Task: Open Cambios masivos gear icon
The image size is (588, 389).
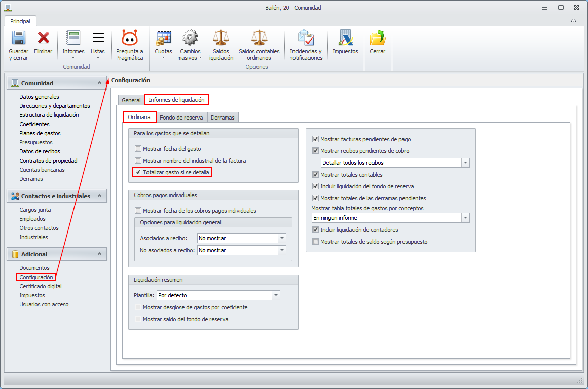Action: coord(190,38)
